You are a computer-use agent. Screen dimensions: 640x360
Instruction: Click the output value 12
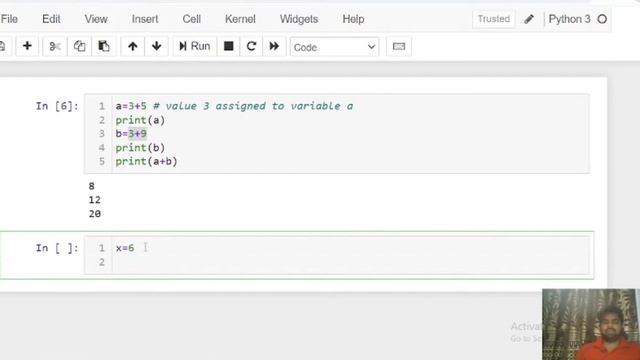94,200
